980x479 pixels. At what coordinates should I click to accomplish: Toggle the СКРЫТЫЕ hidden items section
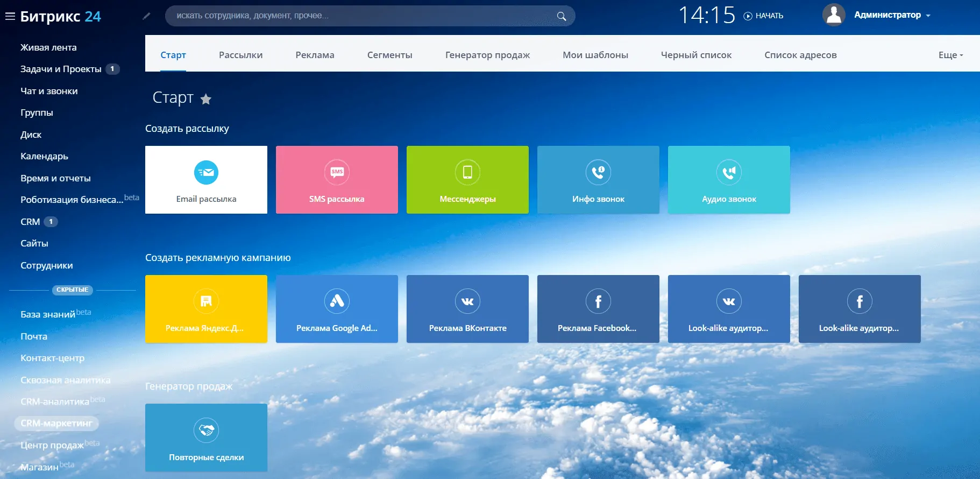point(73,290)
